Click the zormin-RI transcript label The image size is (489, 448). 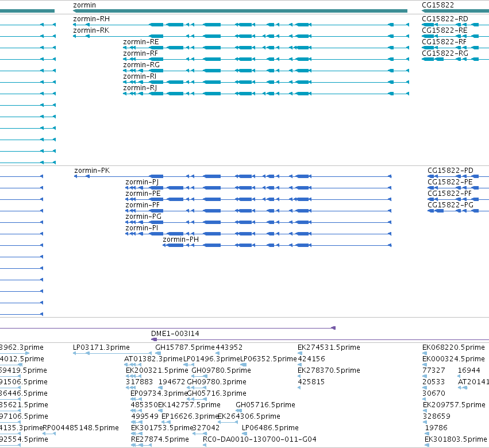[x=140, y=76]
